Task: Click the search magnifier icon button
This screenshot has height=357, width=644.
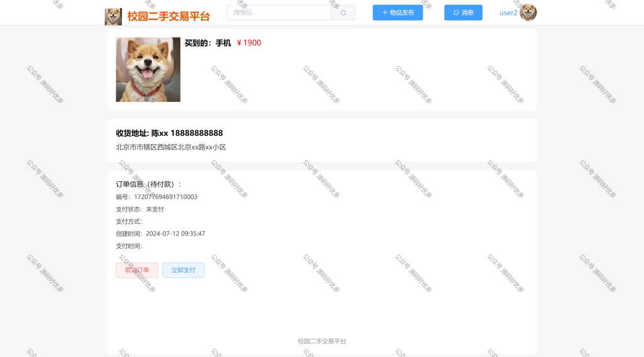Action: (x=343, y=13)
